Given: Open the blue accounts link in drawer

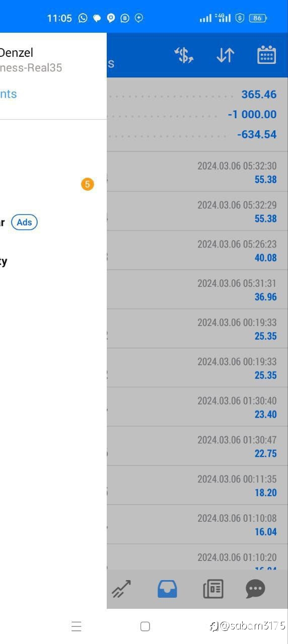Looking at the screenshot, I should click(x=8, y=94).
